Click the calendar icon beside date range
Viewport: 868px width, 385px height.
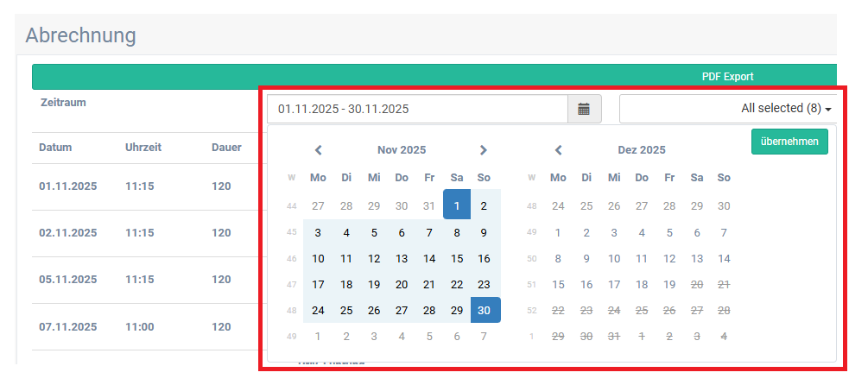[584, 109]
